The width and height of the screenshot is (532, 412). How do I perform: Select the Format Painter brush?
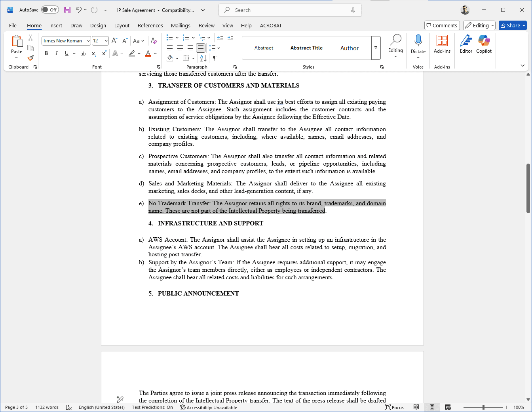[x=30, y=58]
